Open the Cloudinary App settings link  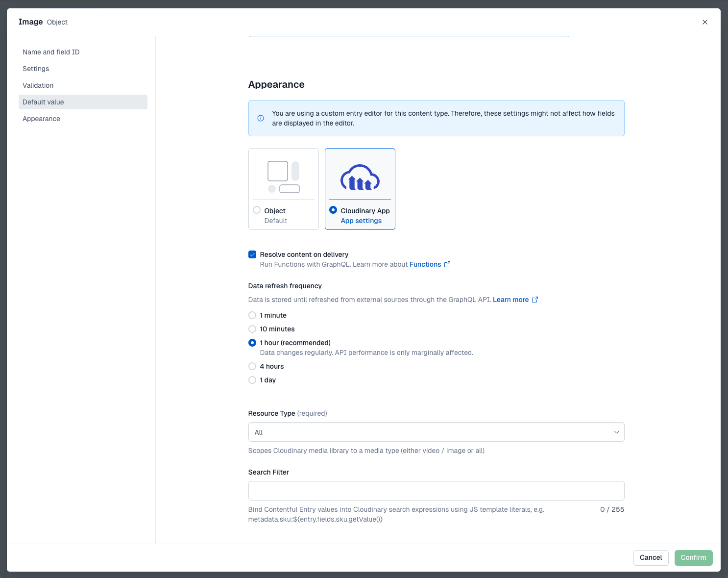[x=361, y=221]
